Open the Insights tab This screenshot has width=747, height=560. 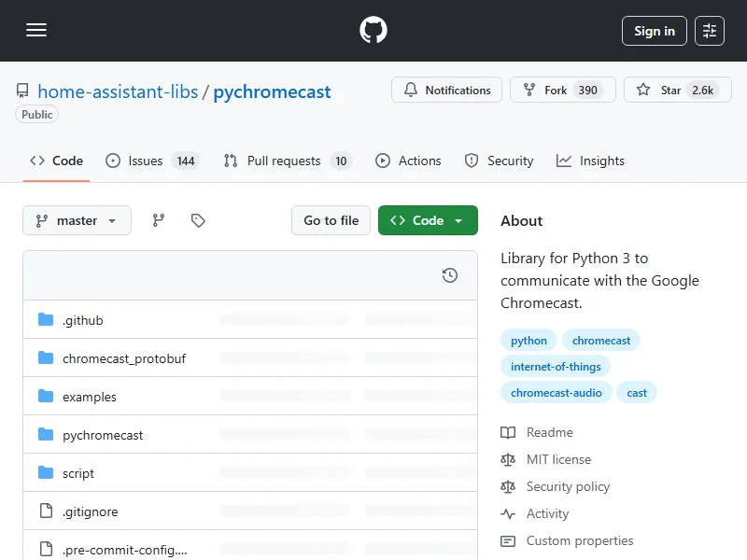590,161
